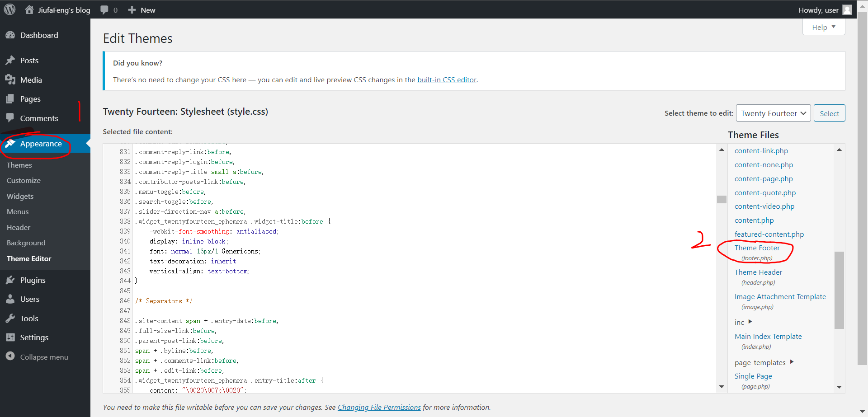The height and width of the screenshot is (417, 868).
Task: Click the Comments icon in sidebar
Action: click(x=10, y=118)
